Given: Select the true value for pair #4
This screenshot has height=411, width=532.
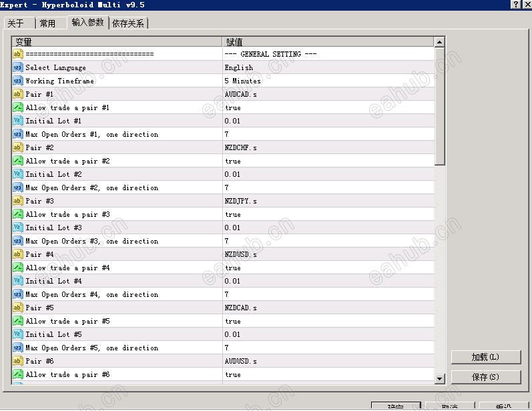Looking at the screenshot, I should point(328,268).
